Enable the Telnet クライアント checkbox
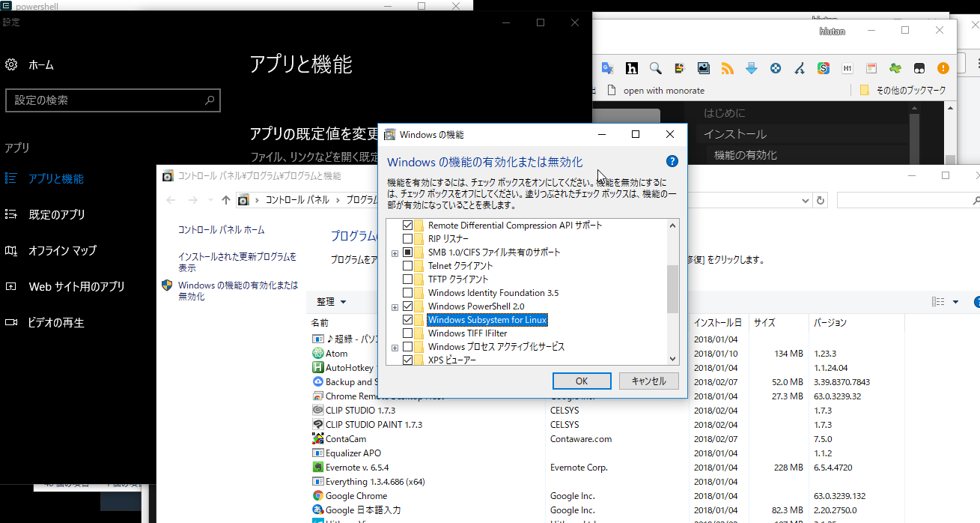The height and width of the screenshot is (523, 980). point(408,266)
